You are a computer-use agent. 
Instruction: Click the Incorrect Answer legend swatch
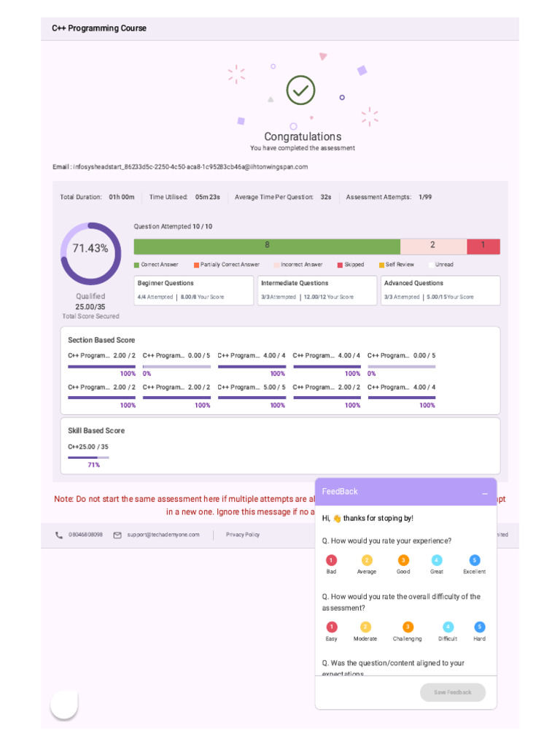pos(276,265)
